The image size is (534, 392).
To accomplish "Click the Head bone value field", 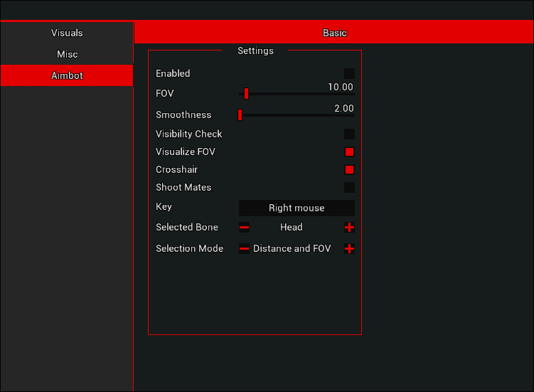I will pyautogui.click(x=292, y=228).
